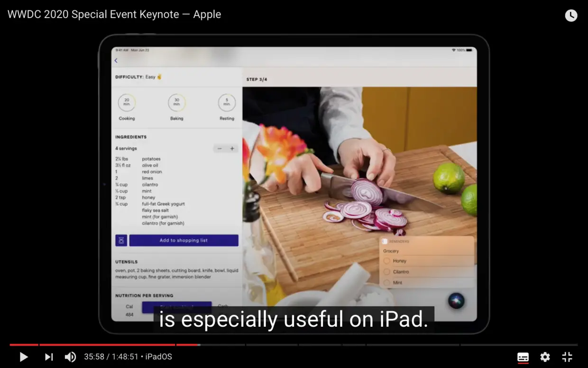This screenshot has height=368, width=588.
Task: Mute the video with the speaker icon
Action: click(x=70, y=357)
